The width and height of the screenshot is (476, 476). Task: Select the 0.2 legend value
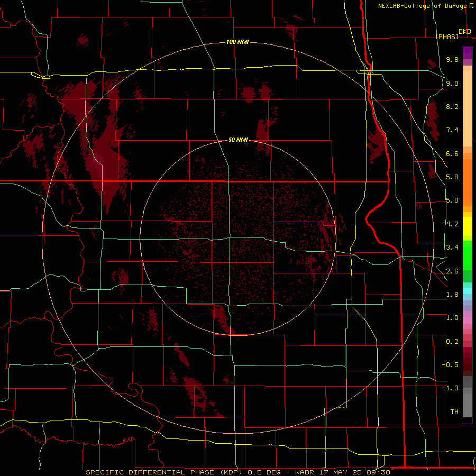pos(452,342)
